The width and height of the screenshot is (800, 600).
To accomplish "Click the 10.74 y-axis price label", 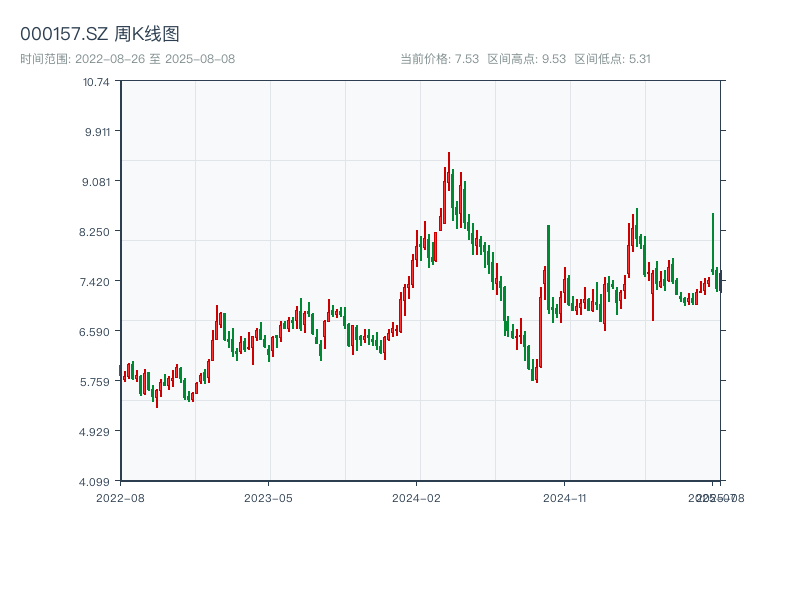I will coord(97,81).
